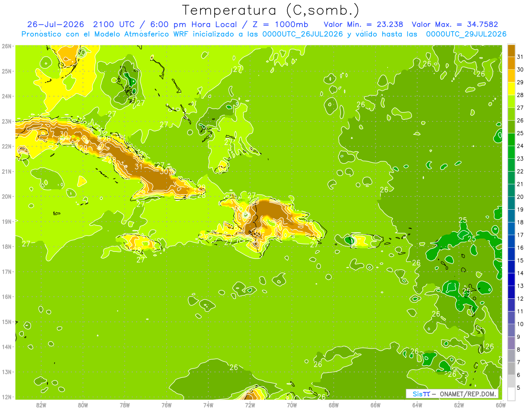The width and height of the screenshot is (532, 411).
Task: Select the date text "26-Jul-2026"
Action: (x=56, y=24)
